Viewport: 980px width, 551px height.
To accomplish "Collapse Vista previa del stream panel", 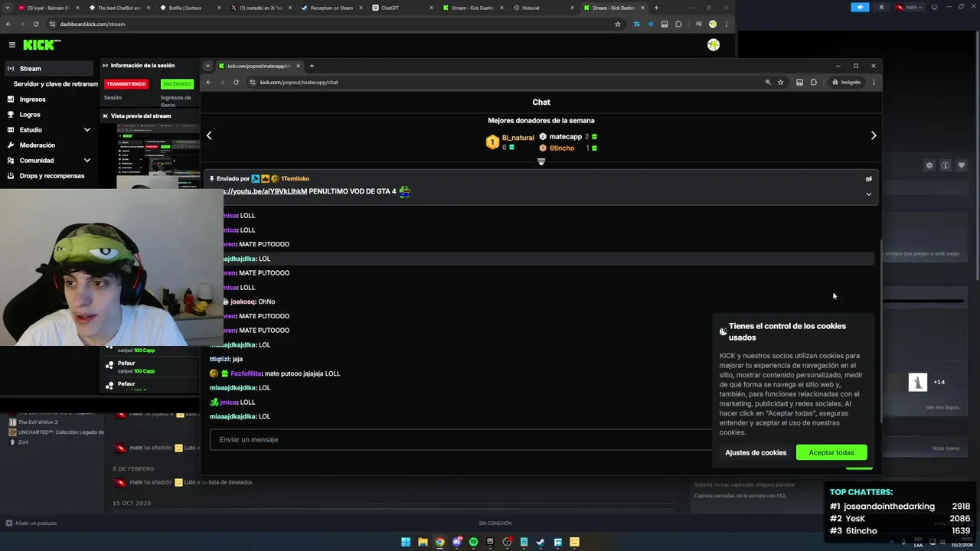I will pos(106,116).
